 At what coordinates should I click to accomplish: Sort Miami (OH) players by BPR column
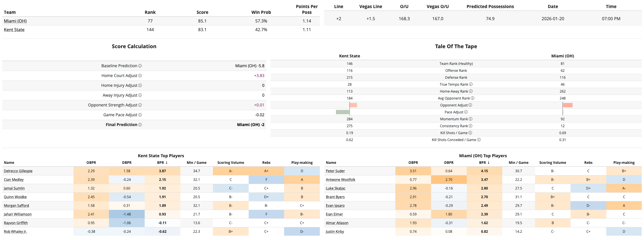484,163
